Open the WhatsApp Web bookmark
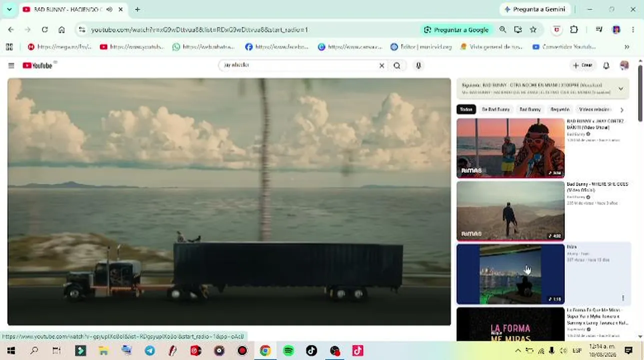 [203, 47]
